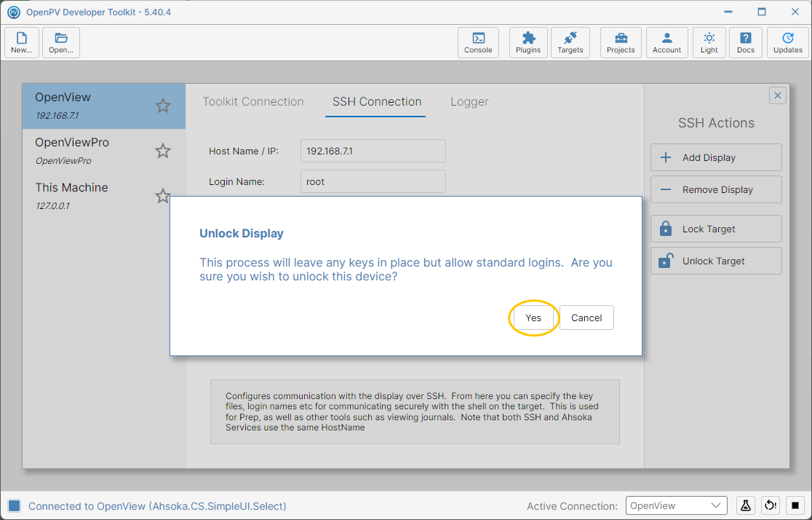Select the OpenViewPro target
This screenshot has height=520, width=812.
(x=103, y=151)
